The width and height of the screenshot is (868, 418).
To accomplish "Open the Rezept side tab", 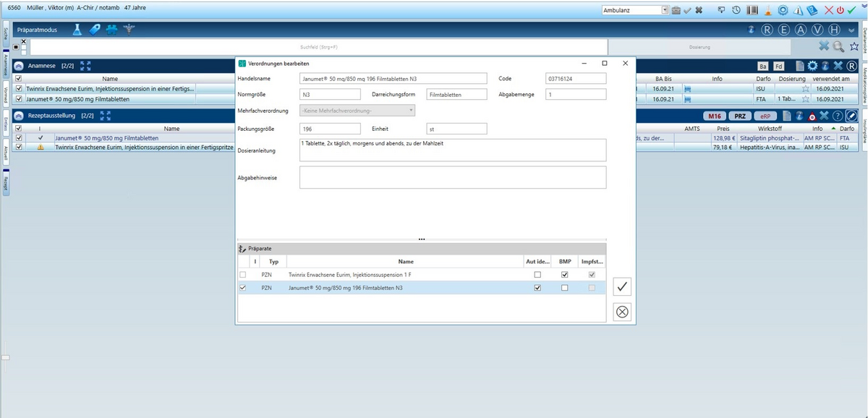I will point(4,182).
